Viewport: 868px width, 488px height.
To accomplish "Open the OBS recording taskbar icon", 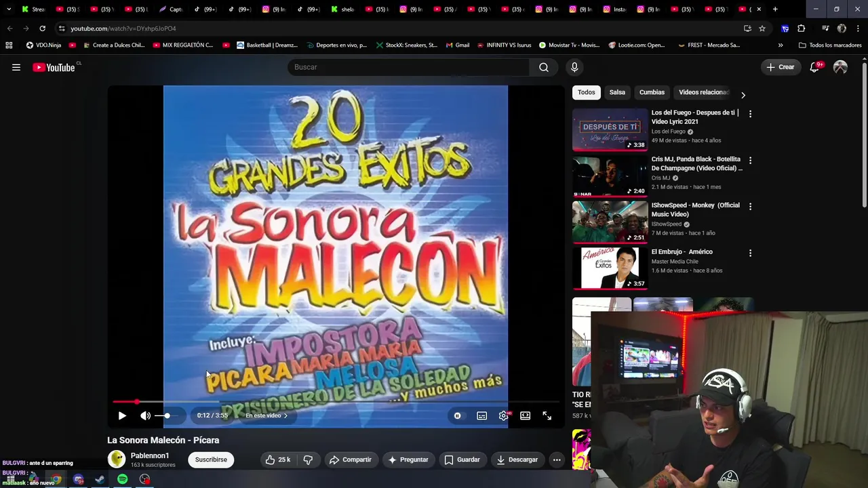I will (144, 479).
